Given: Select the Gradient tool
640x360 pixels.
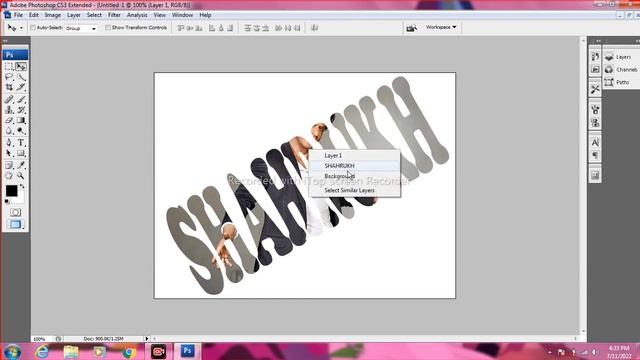Looking at the screenshot, I should [x=21, y=120].
